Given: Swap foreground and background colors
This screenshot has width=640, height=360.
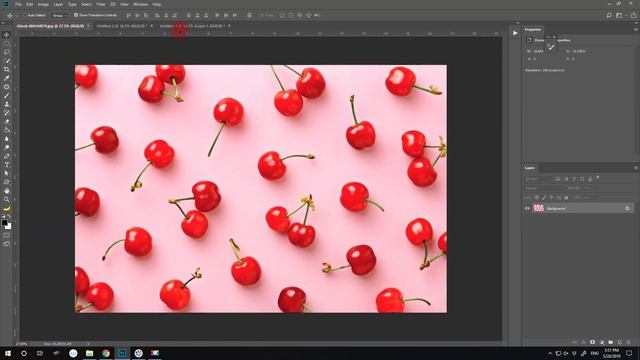Looking at the screenshot, I should click(9, 216).
